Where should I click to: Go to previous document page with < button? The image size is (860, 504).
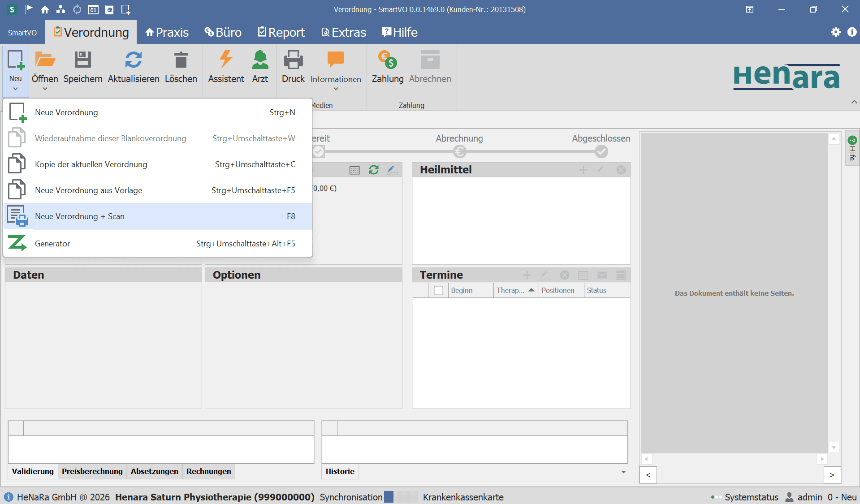point(648,475)
